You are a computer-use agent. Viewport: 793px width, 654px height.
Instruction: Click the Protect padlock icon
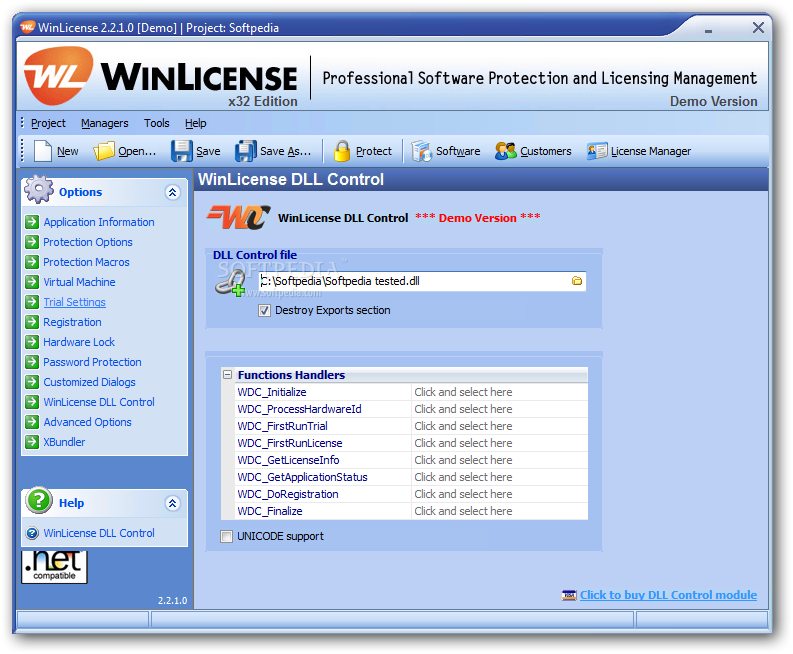342,151
